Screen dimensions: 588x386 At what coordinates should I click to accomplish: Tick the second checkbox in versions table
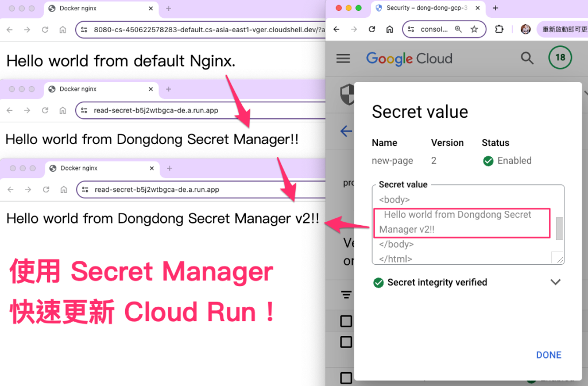coord(346,342)
